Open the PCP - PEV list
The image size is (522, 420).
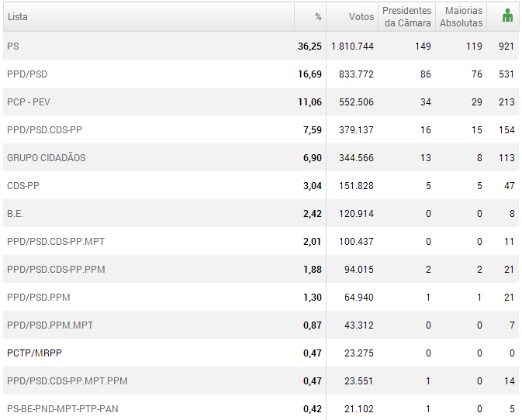click(29, 102)
